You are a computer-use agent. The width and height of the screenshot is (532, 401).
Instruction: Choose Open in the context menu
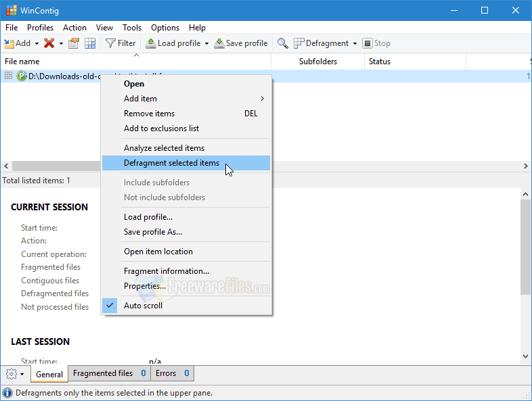186,84
